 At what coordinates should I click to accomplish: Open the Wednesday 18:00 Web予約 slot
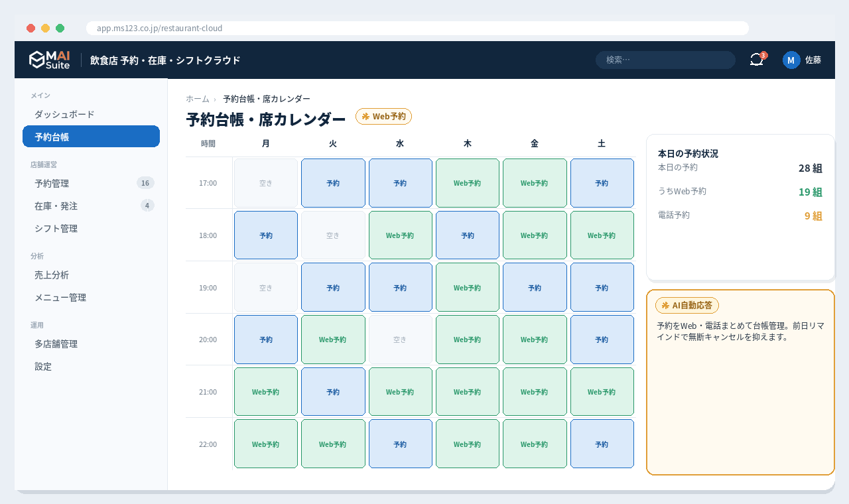[x=400, y=235]
